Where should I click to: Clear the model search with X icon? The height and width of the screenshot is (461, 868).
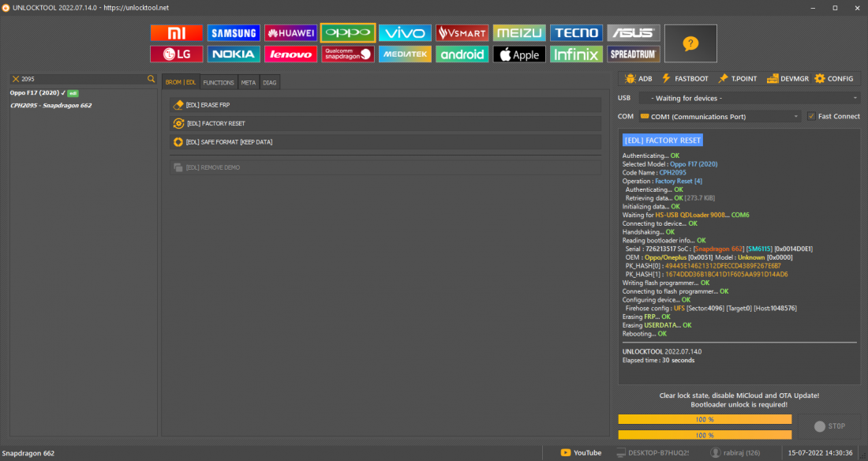coord(16,79)
